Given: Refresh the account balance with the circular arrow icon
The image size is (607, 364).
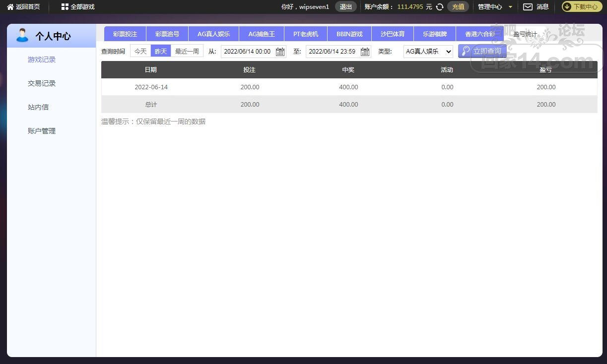Looking at the screenshot, I should [x=440, y=7].
